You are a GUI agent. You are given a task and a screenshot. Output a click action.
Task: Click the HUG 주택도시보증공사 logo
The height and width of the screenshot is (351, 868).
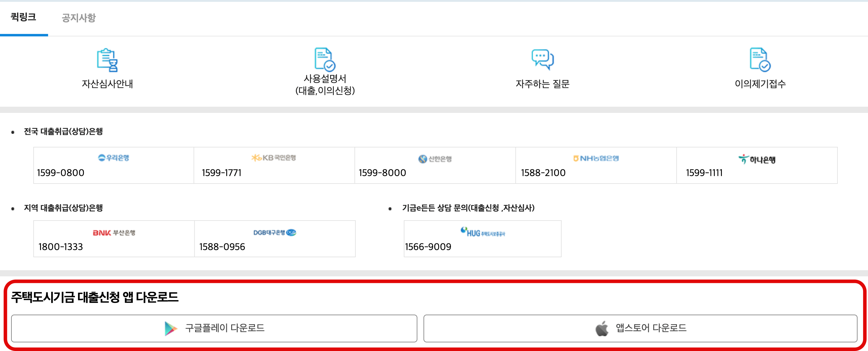pyautogui.click(x=482, y=232)
